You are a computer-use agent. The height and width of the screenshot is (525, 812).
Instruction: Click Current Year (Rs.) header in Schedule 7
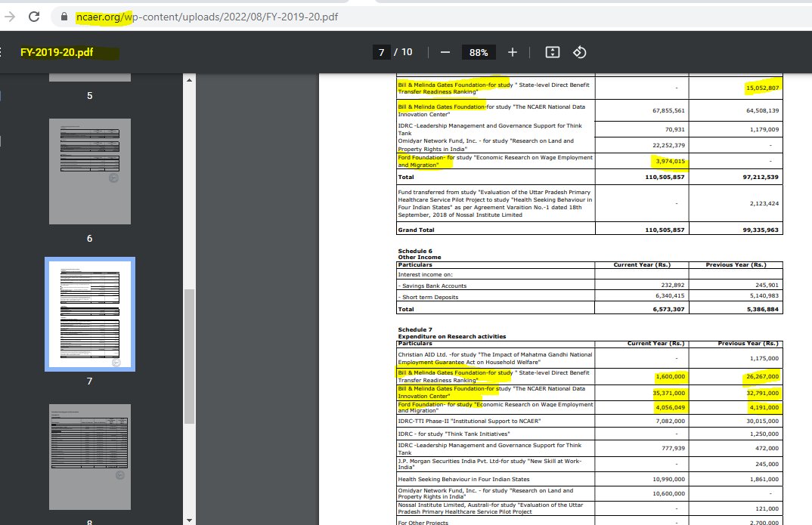coord(655,343)
